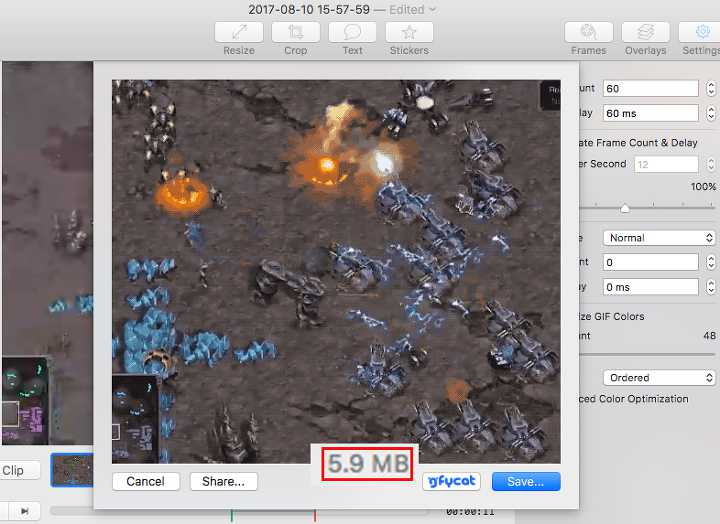Click the stepper beside frame count 60

coord(711,88)
